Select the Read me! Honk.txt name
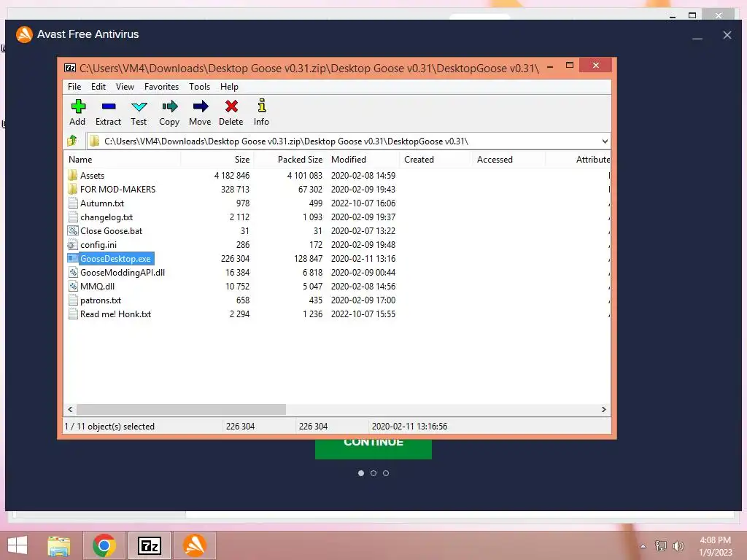 (x=116, y=314)
